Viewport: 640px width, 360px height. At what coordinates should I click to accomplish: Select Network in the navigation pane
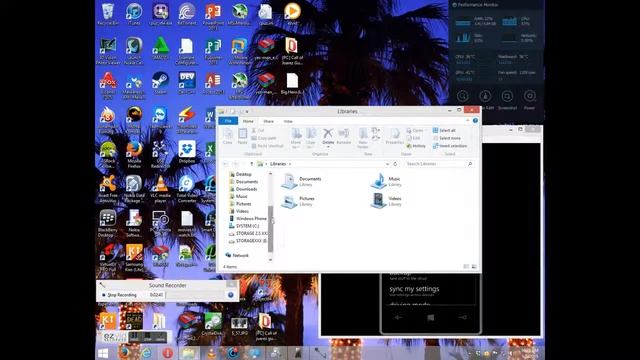(237, 255)
